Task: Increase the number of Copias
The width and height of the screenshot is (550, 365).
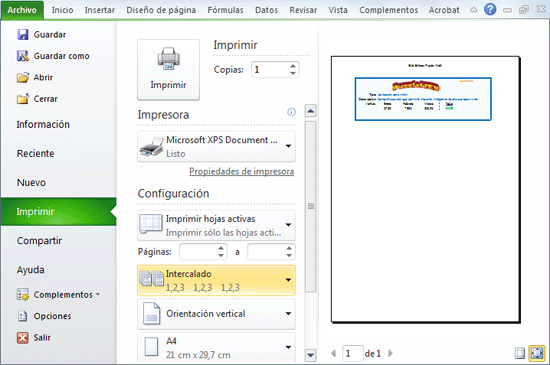Action: (293, 66)
